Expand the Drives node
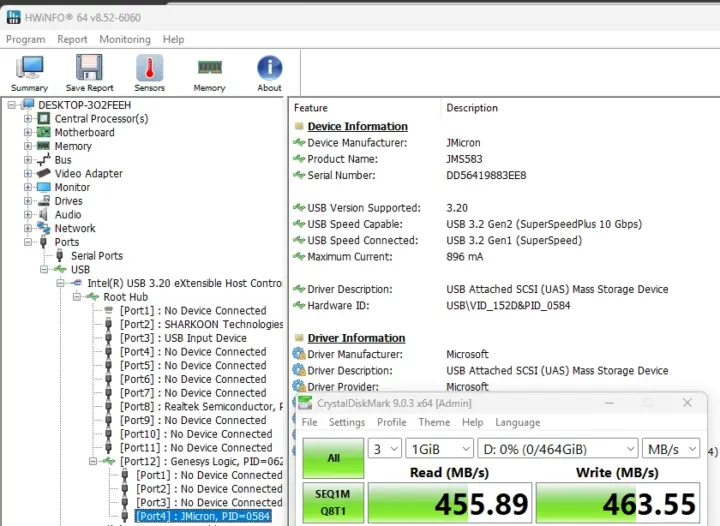Screen dimensions: 720x526 tap(28, 201)
